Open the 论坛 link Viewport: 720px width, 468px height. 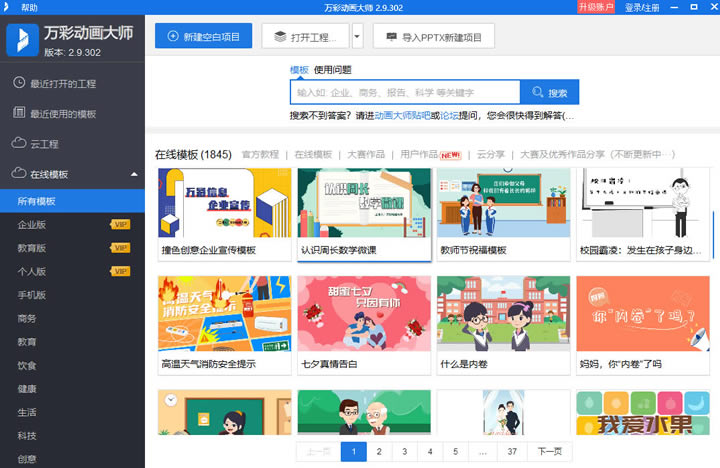click(449, 116)
